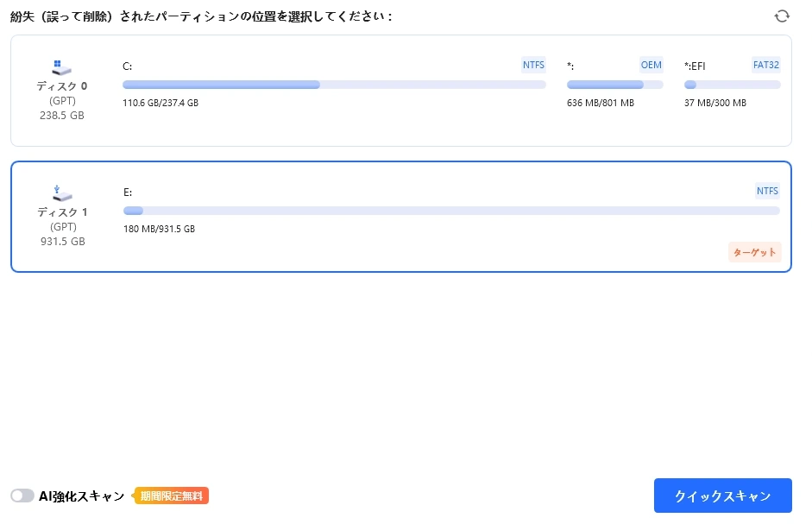Select the OEM partition usage bar
Screen dimensions: 812x524
[614, 85]
